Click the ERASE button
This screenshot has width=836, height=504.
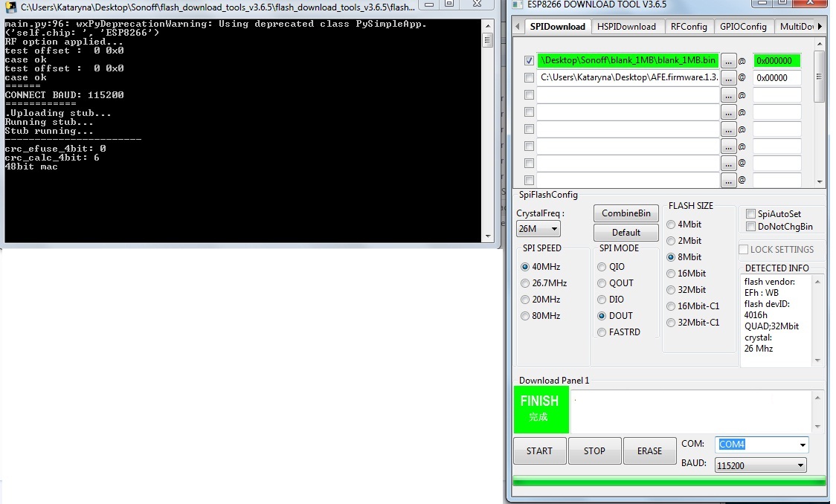(649, 451)
